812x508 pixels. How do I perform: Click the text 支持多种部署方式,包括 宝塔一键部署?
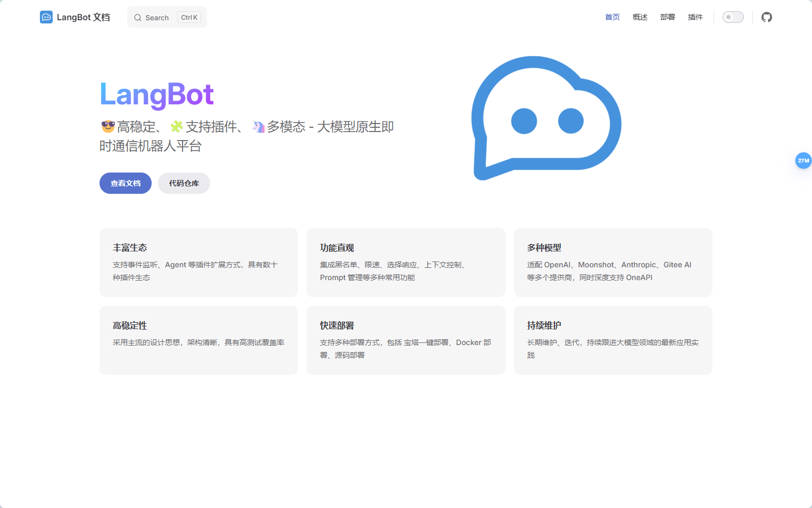pyautogui.click(x=384, y=342)
